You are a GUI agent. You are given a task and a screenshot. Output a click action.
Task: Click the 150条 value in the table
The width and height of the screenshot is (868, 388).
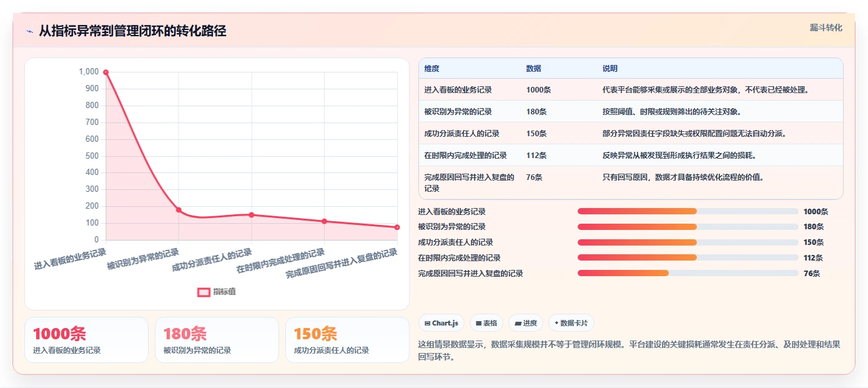[536, 134]
